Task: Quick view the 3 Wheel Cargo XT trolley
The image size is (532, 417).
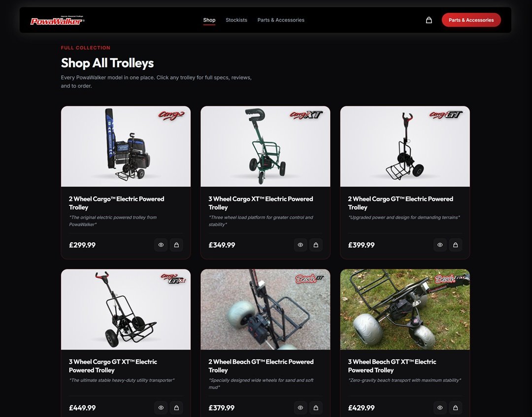Action: pos(300,245)
